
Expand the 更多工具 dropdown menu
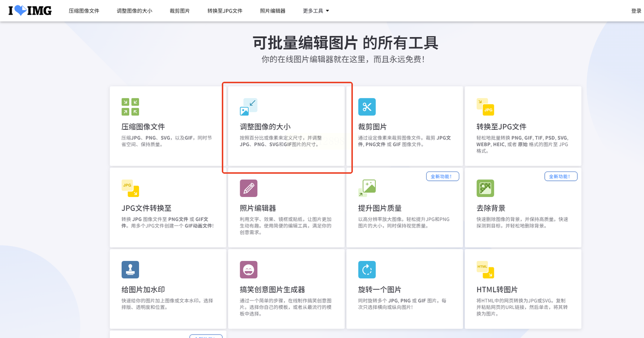tap(316, 11)
